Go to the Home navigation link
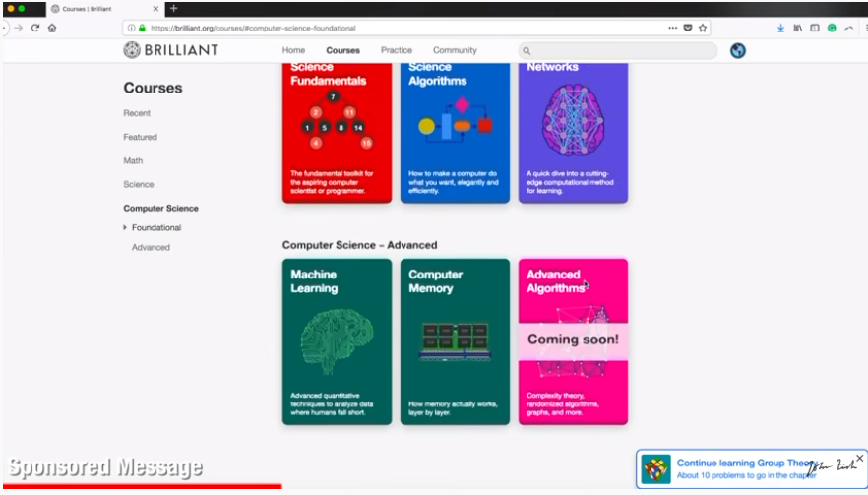 [293, 50]
